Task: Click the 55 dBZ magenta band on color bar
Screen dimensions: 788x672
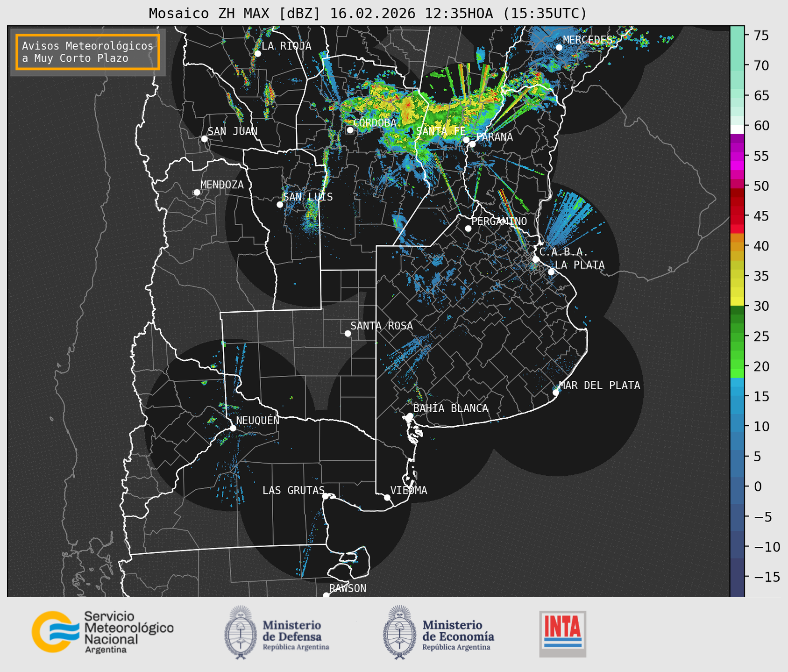Action: tap(737, 156)
